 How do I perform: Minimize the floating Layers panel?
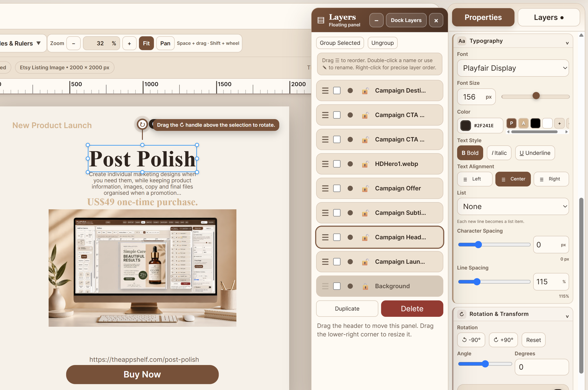tap(376, 20)
